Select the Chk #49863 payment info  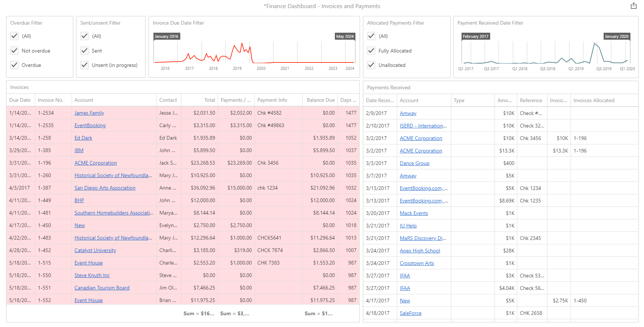point(278,125)
